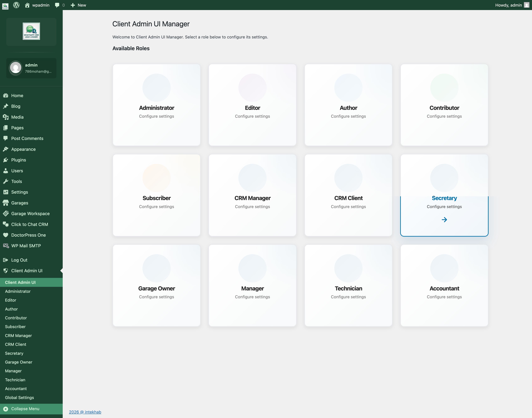Select the Technician submenu item

click(15, 380)
